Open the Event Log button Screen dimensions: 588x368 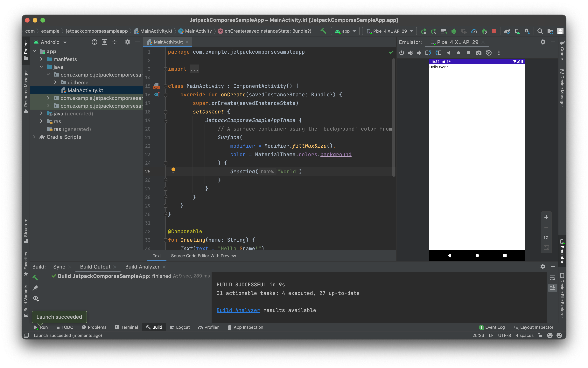492,327
